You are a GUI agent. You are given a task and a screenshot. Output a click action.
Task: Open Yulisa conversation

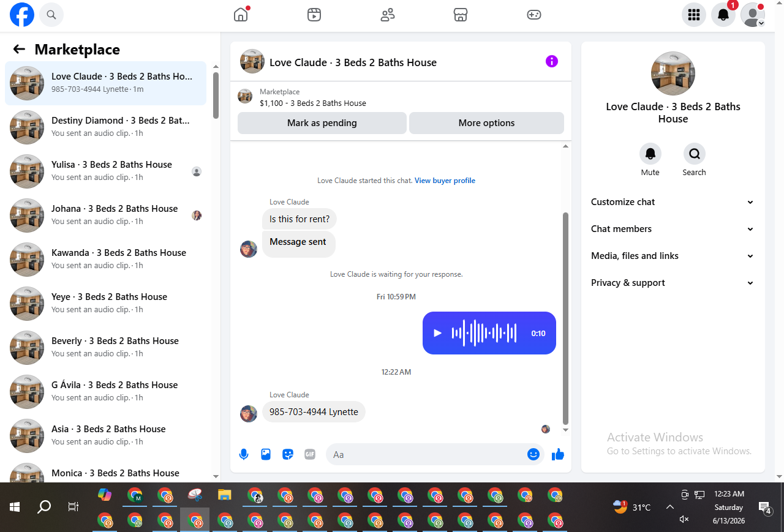click(x=105, y=171)
